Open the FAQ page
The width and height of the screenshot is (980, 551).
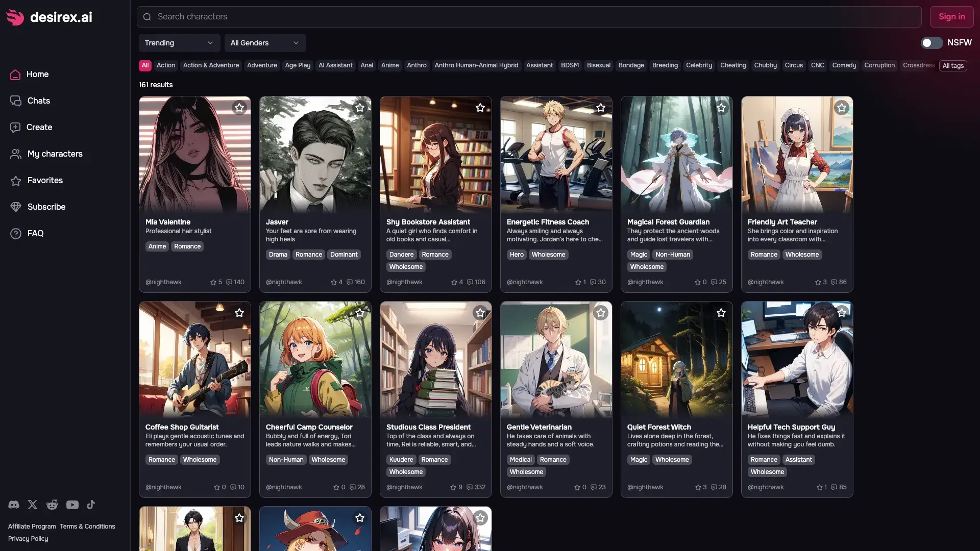35,233
